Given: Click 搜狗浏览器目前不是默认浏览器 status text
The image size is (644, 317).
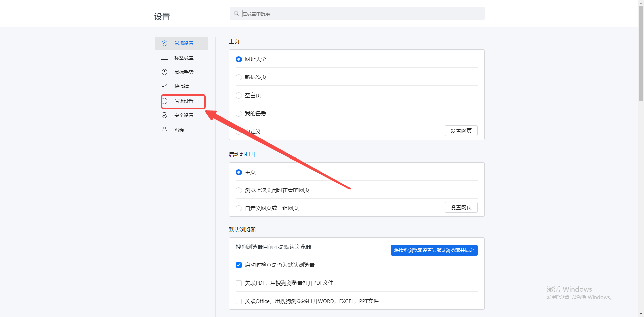Looking at the screenshot, I should click(x=273, y=247).
